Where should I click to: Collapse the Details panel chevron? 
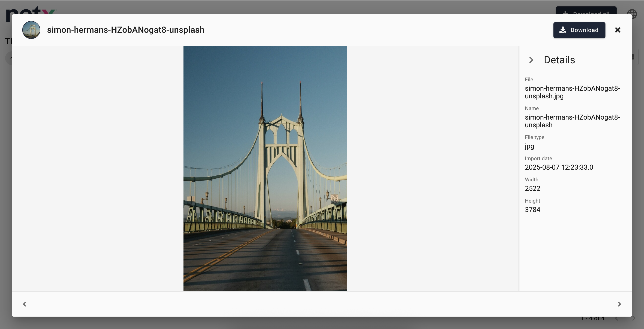[x=531, y=60]
